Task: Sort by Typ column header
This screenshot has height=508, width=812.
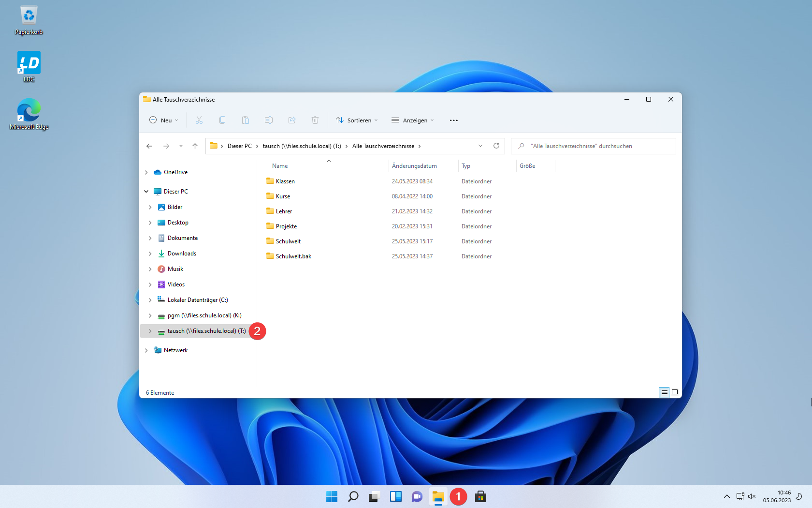Action: (466, 166)
